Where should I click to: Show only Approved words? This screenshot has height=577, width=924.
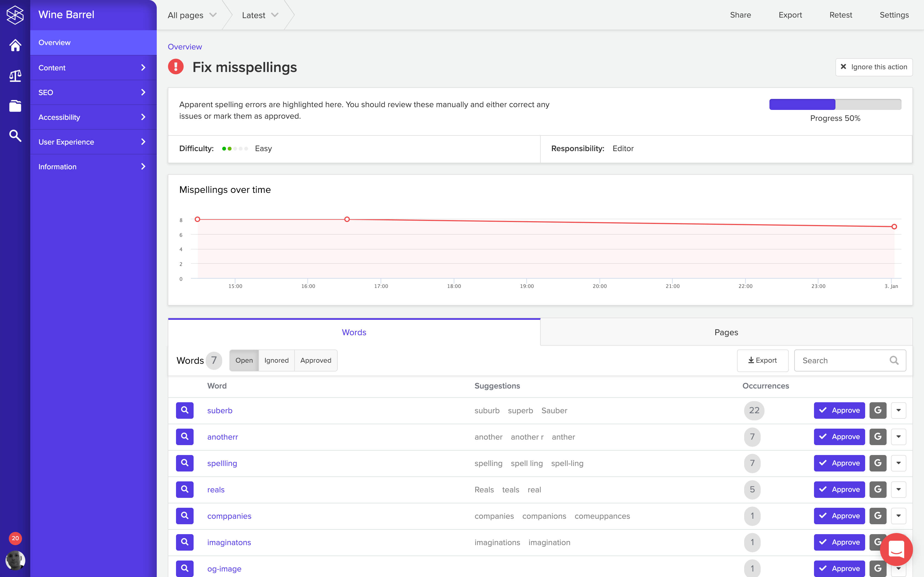tap(316, 360)
